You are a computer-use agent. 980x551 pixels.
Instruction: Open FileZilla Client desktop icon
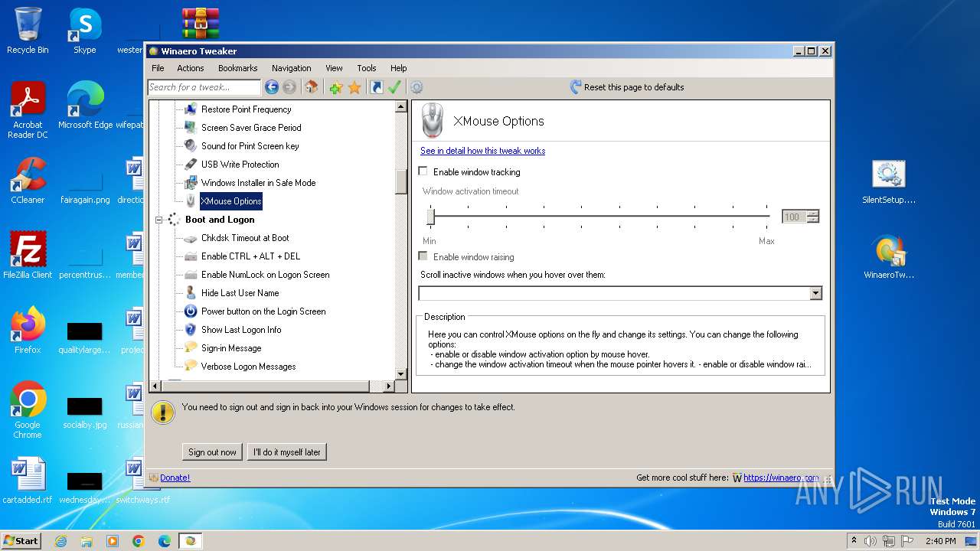click(28, 256)
